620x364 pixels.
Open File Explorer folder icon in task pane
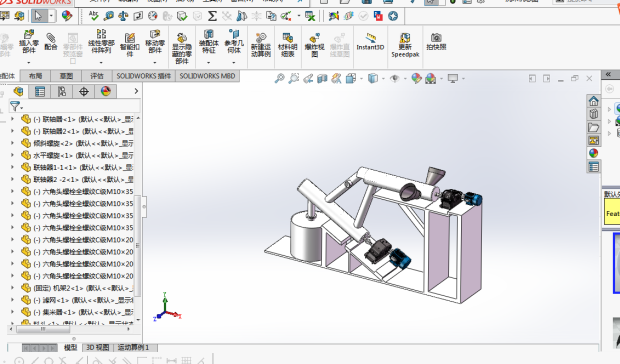point(593,127)
